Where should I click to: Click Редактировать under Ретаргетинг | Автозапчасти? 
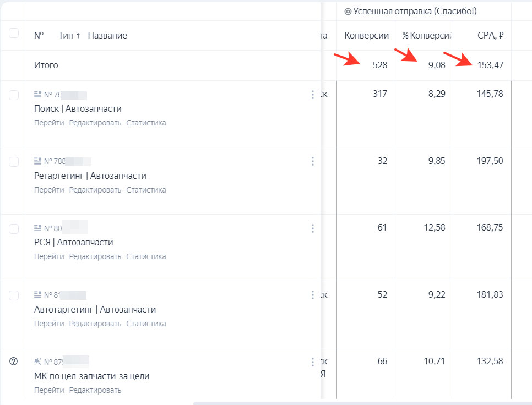(95, 190)
